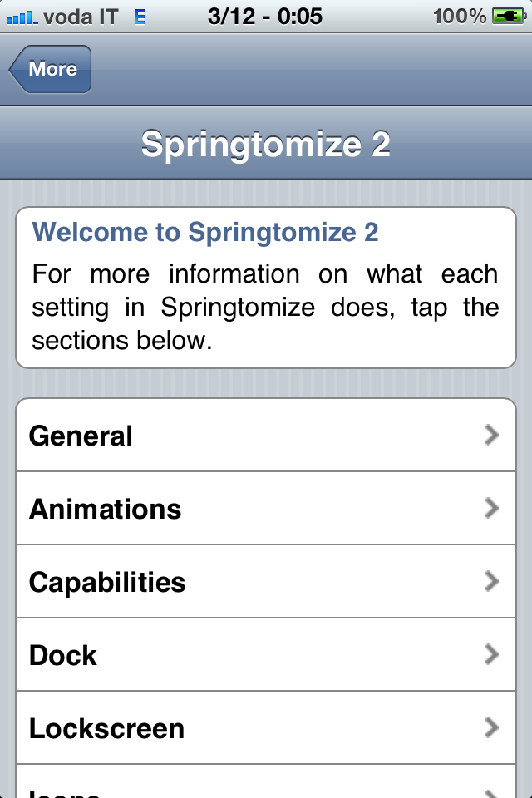Select the Capabilities row label
This screenshot has height=798, width=532.
pos(107,582)
